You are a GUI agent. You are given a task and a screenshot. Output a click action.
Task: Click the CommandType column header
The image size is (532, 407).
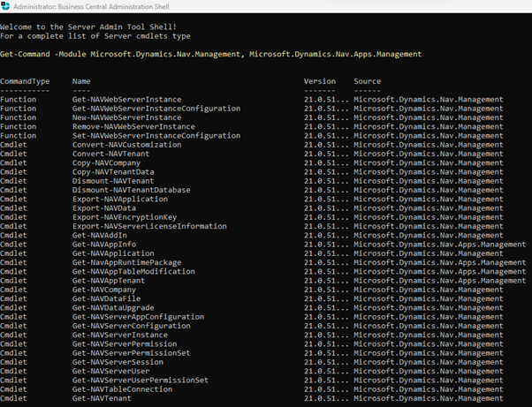tap(26, 81)
